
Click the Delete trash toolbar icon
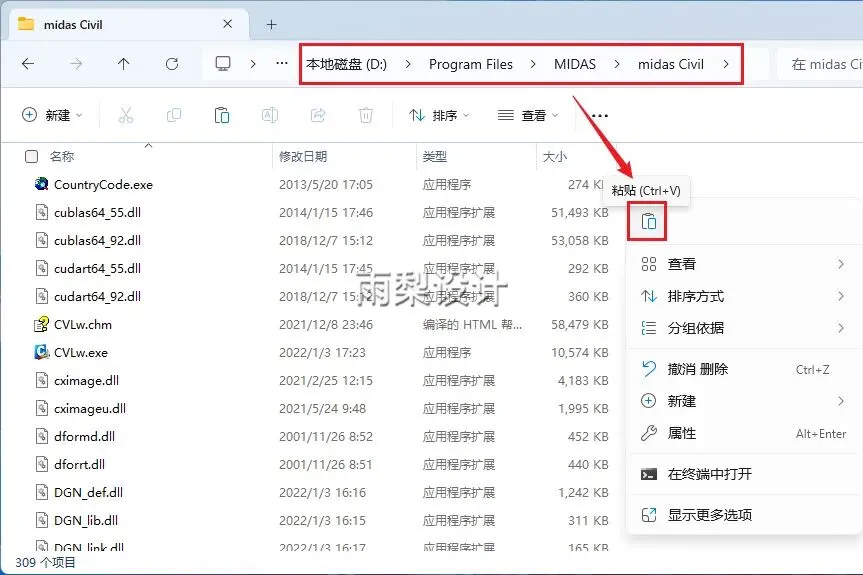click(365, 115)
